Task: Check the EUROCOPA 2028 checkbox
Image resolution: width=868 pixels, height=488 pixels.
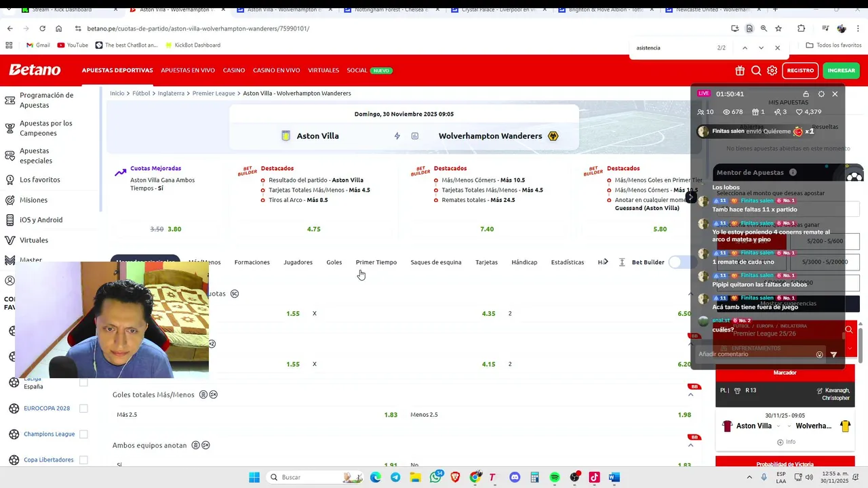Action: [83, 408]
